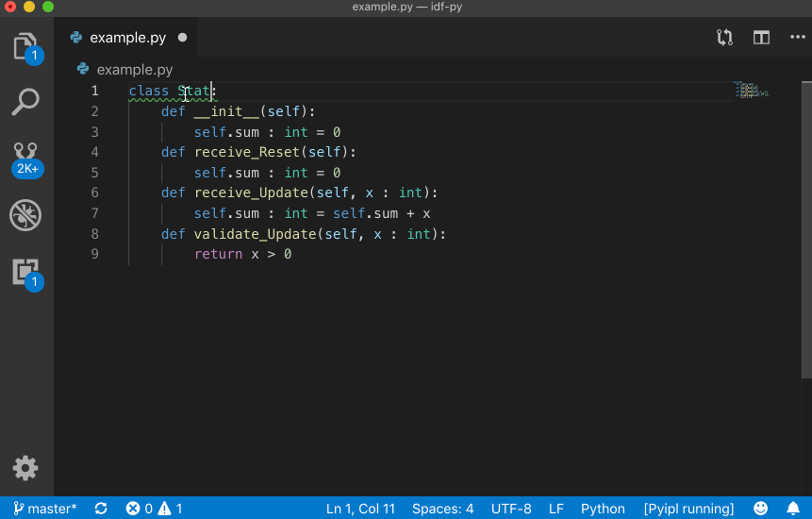Viewport: 812px width, 519px height.
Task: Click the editor vertical scrollbar
Action: (806, 229)
